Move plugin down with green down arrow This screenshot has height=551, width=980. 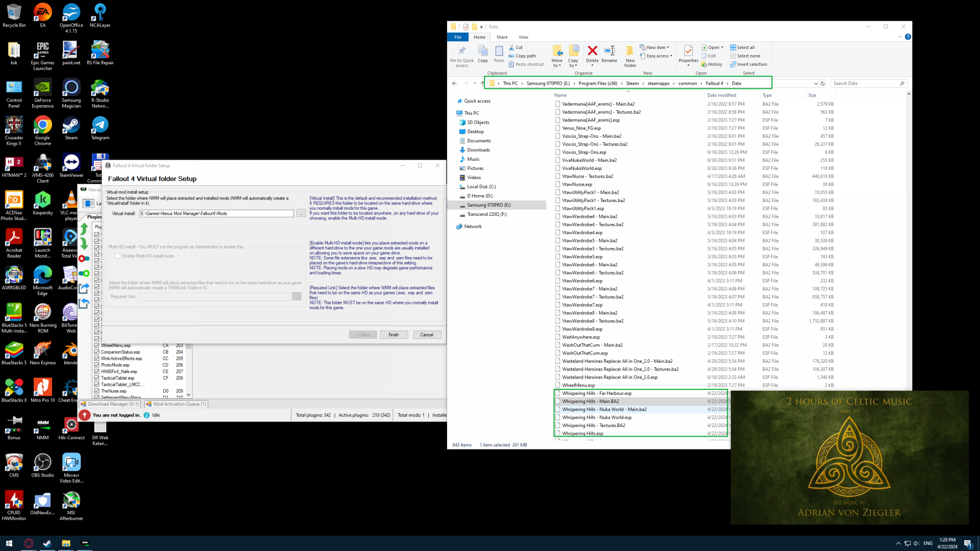[84, 244]
